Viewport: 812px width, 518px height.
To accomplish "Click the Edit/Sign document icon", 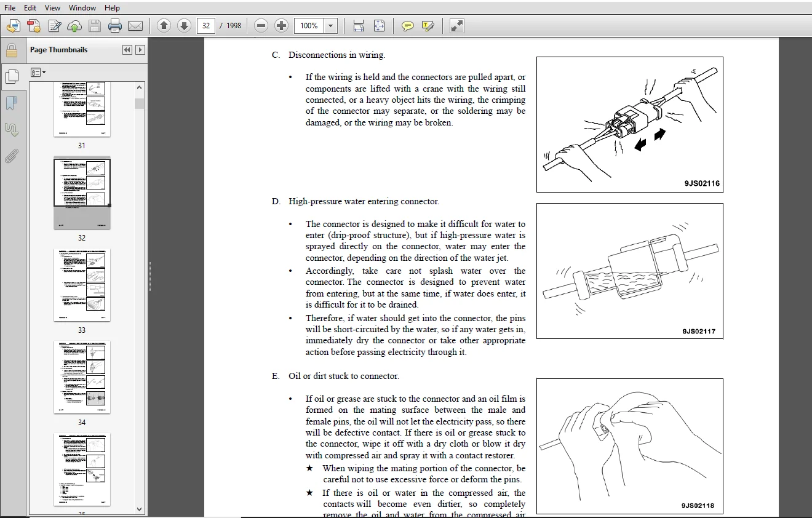I will coord(55,26).
